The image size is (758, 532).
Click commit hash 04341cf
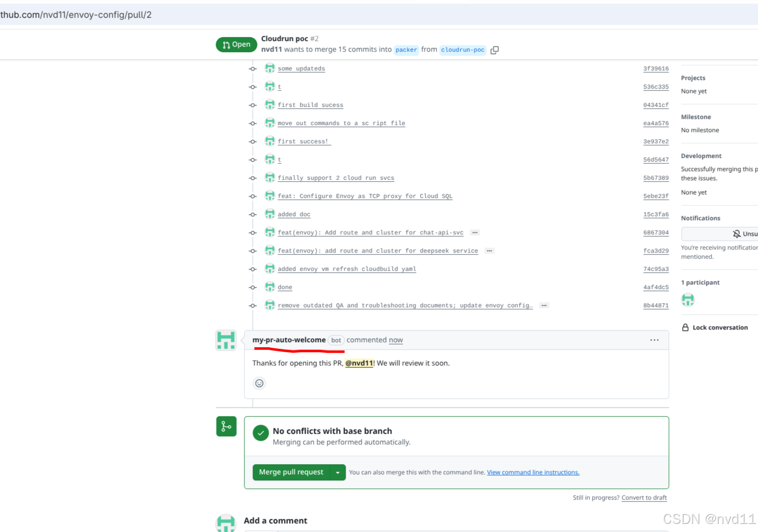tap(656, 105)
